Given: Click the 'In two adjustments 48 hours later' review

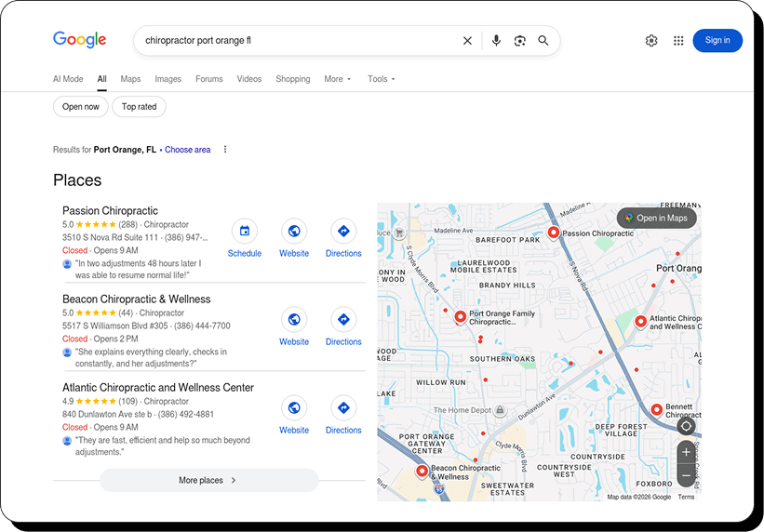Looking at the screenshot, I should pyautogui.click(x=138, y=270).
